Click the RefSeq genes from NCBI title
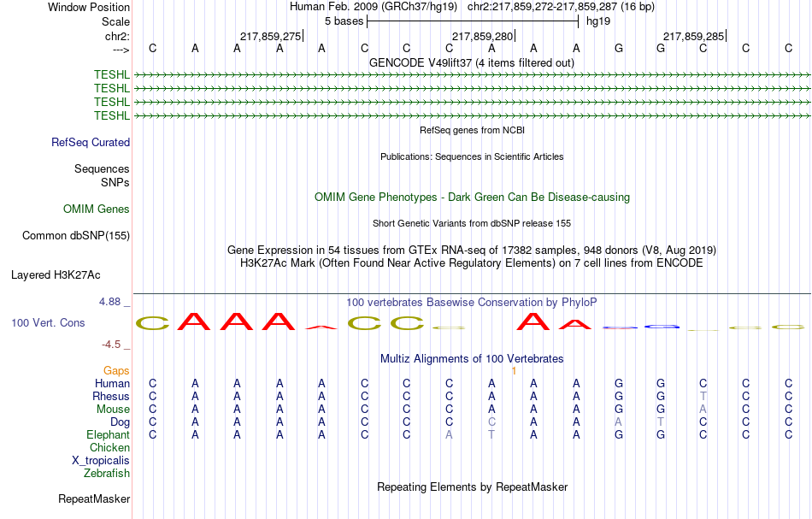 [x=473, y=130]
